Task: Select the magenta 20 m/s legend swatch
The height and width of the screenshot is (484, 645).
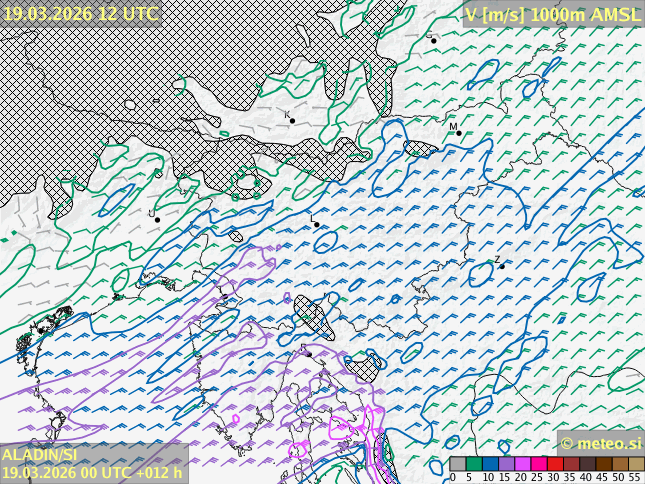Action: tap(522, 464)
